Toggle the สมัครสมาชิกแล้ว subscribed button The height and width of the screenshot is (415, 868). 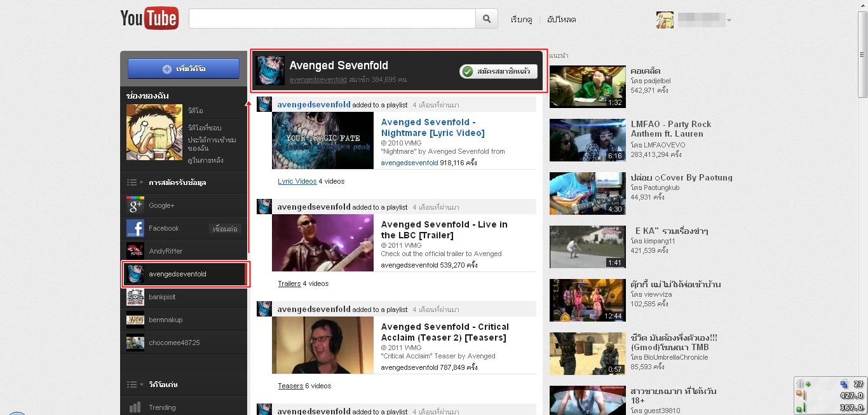499,72
